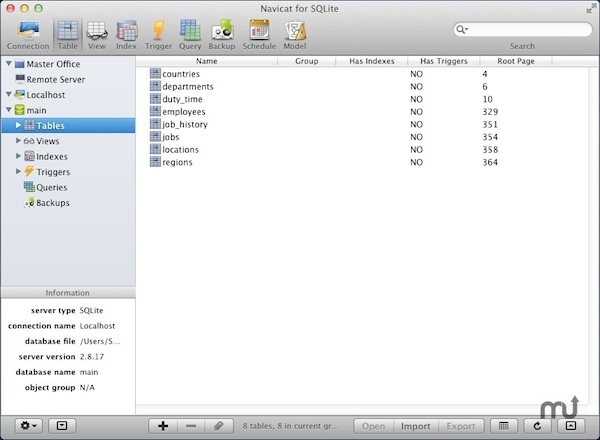Click the SQLite server type value
This screenshot has width=600, height=440.
91,310
